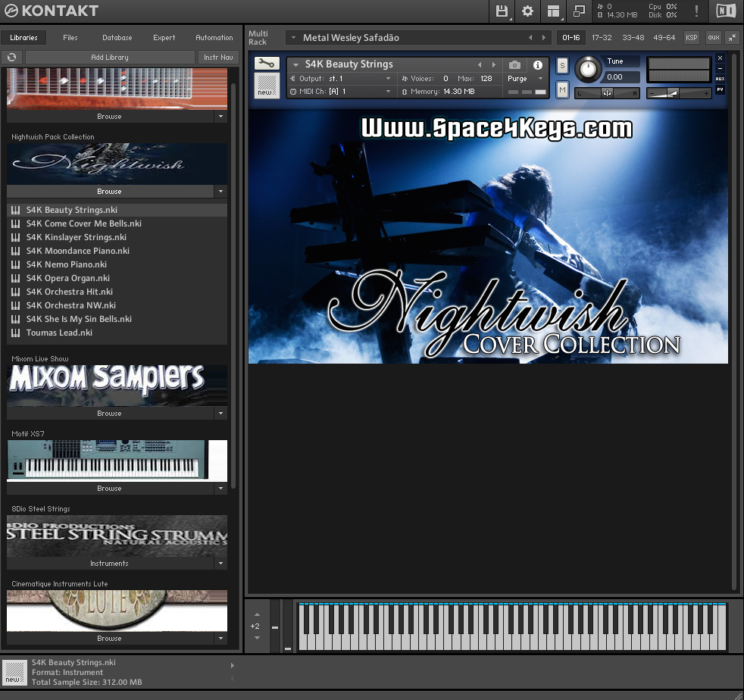
Task: Click the exclamation panic button
Action: click(696, 11)
